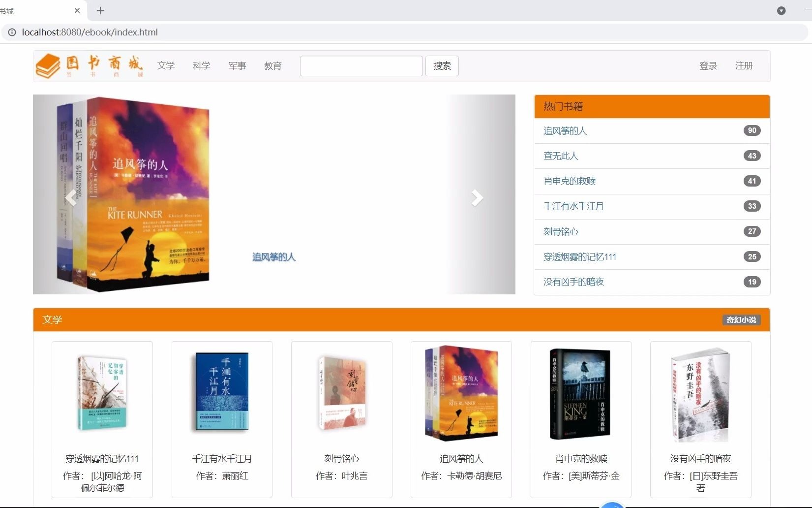Click the 25 count badge
This screenshot has width=812, height=508.
(752, 256)
